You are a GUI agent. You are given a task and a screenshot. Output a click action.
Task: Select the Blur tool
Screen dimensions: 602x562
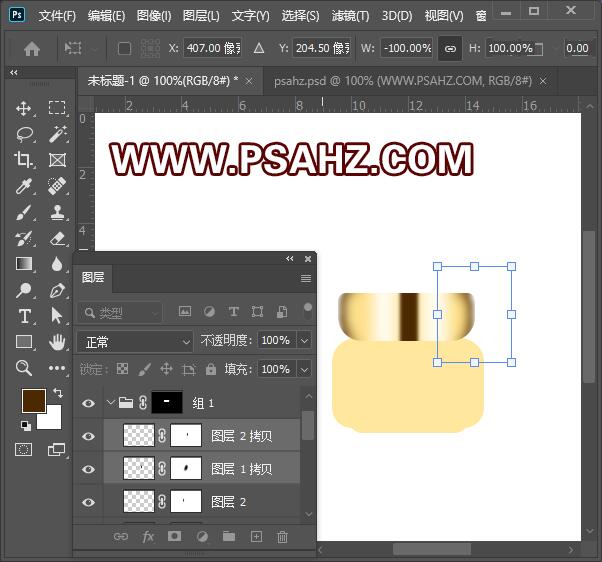click(57, 264)
